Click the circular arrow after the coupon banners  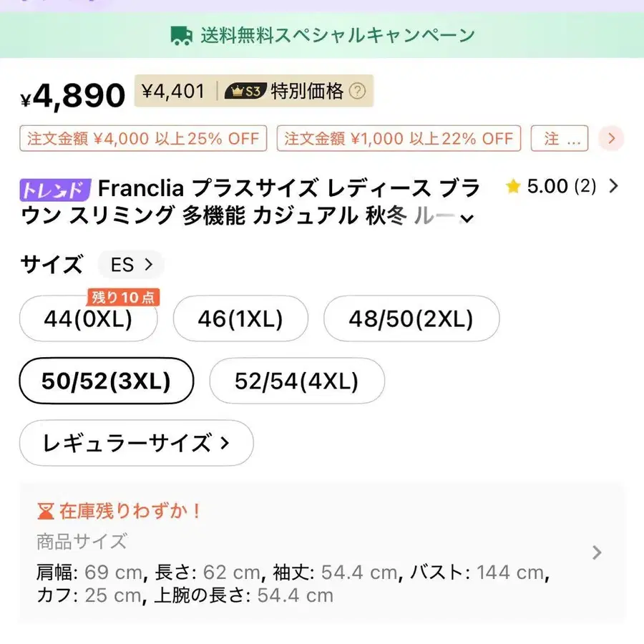point(610,139)
